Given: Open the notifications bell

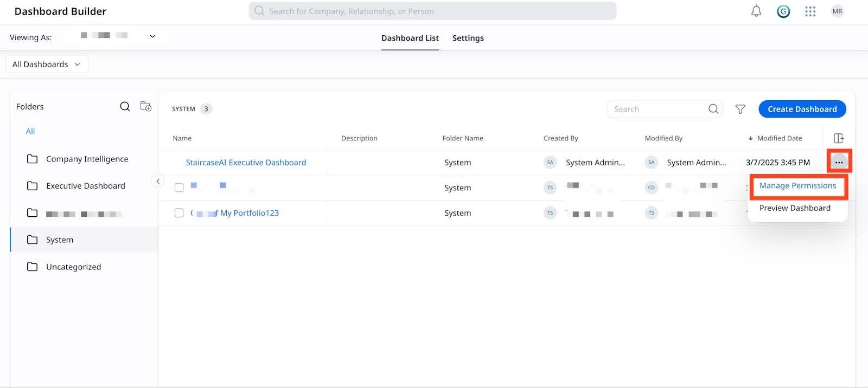Looking at the screenshot, I should point(756,11).
